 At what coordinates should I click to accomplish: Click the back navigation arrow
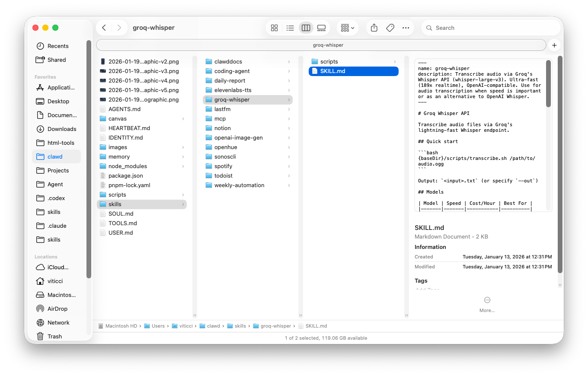click(x=104, y=28)
